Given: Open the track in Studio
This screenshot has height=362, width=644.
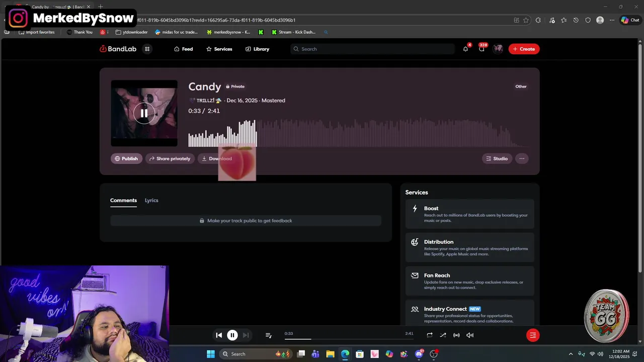Looking at the screenshot, I should pos(497,158).
